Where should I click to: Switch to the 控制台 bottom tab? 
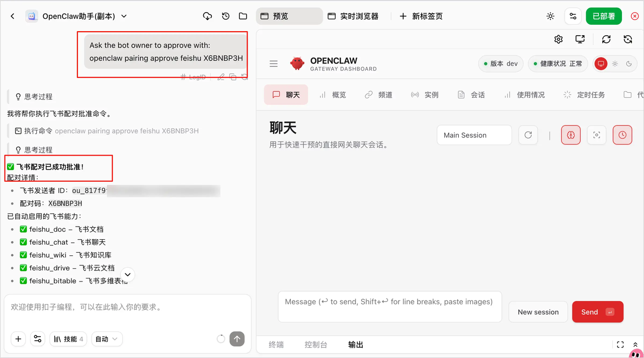click(315, 344)
